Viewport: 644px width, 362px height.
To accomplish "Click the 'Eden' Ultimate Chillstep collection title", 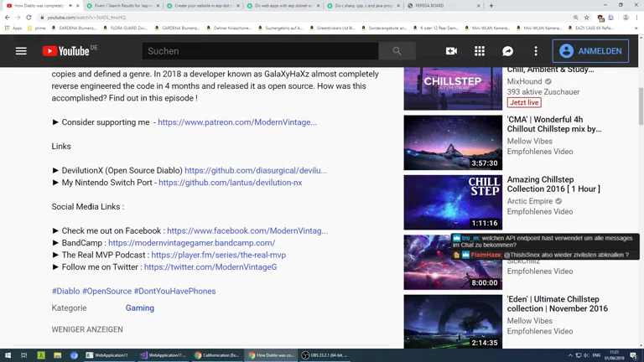I will [558, 303].
